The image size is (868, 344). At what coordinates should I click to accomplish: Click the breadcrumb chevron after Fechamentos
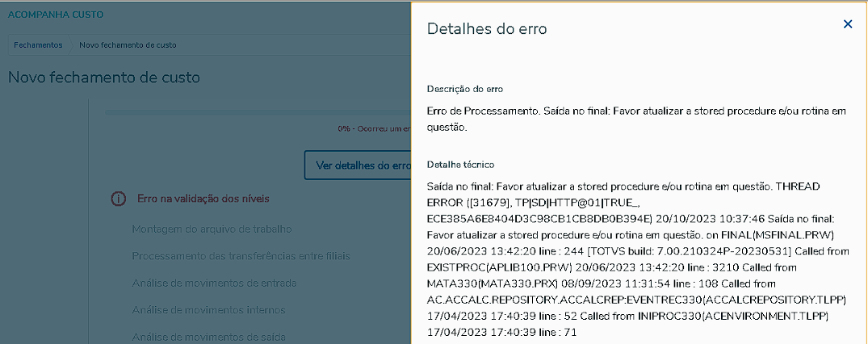pyautogui.click(x=71, y=45)
